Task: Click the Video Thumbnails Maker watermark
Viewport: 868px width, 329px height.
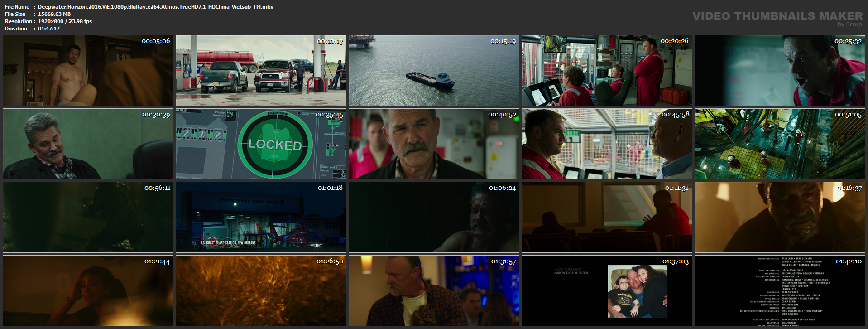Action: point(777,19)
